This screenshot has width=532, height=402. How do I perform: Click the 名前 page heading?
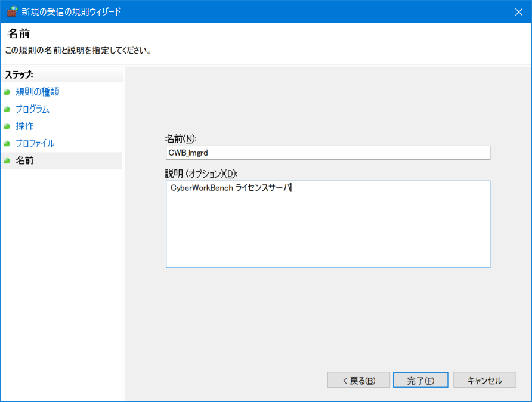coord(18,33)
